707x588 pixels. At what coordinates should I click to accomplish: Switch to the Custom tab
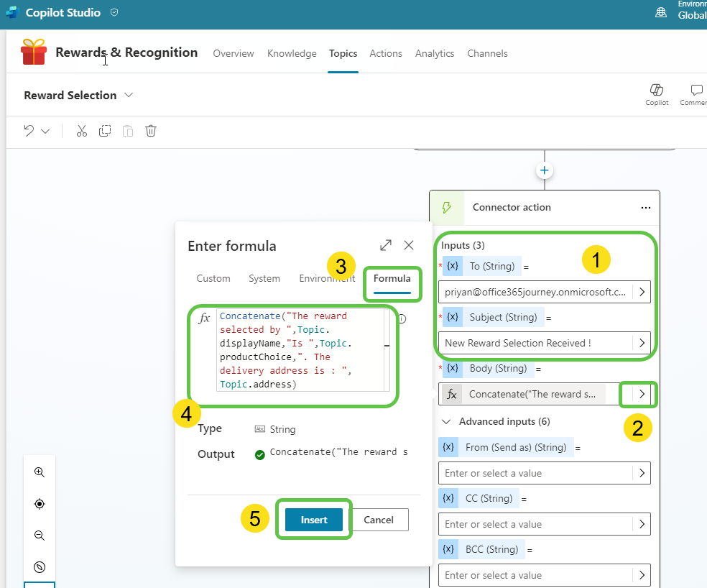click(213, 278)
